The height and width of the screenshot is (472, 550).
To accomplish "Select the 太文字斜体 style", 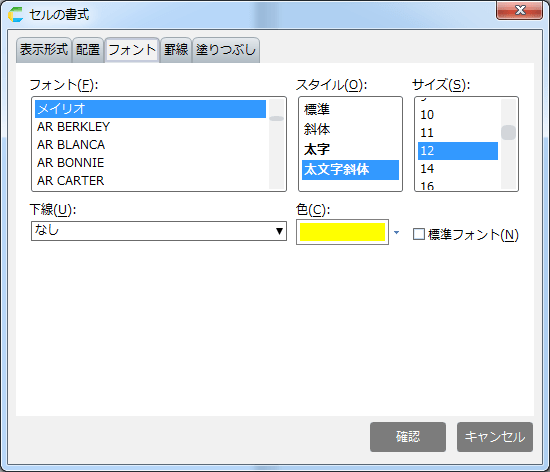I will point(350,170).
